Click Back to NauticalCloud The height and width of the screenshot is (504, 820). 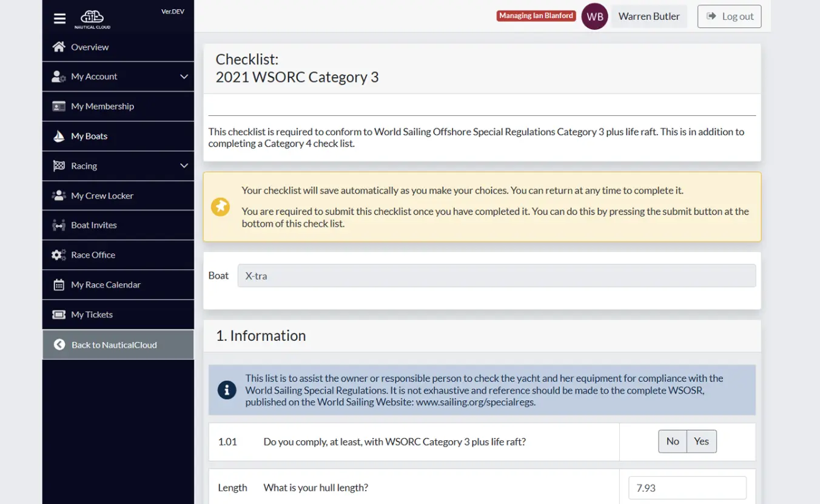point(114,344)
